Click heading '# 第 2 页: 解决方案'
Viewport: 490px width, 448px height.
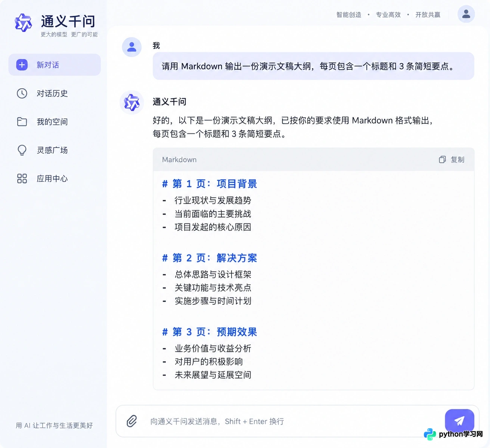210,258
